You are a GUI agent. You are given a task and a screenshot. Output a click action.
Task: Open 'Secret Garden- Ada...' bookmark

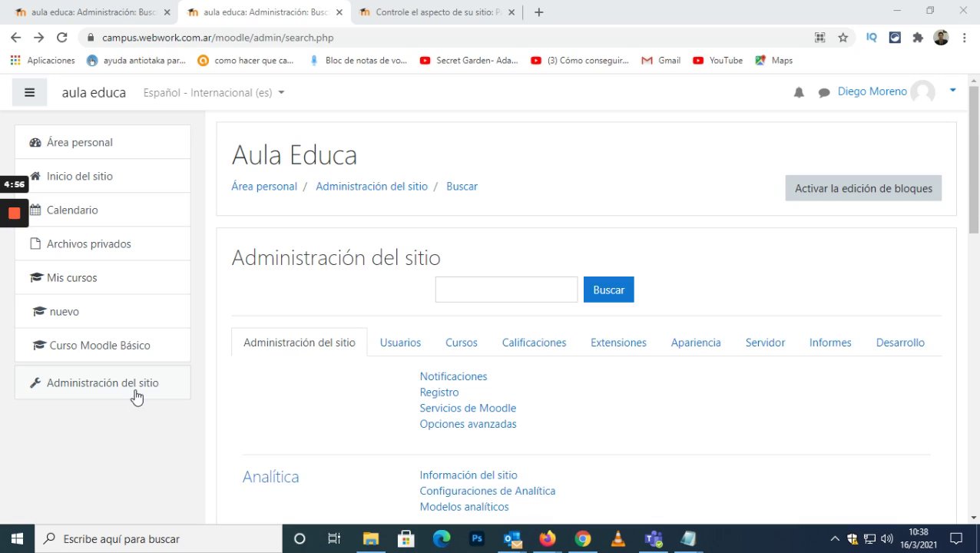click(x=469, y=60)
